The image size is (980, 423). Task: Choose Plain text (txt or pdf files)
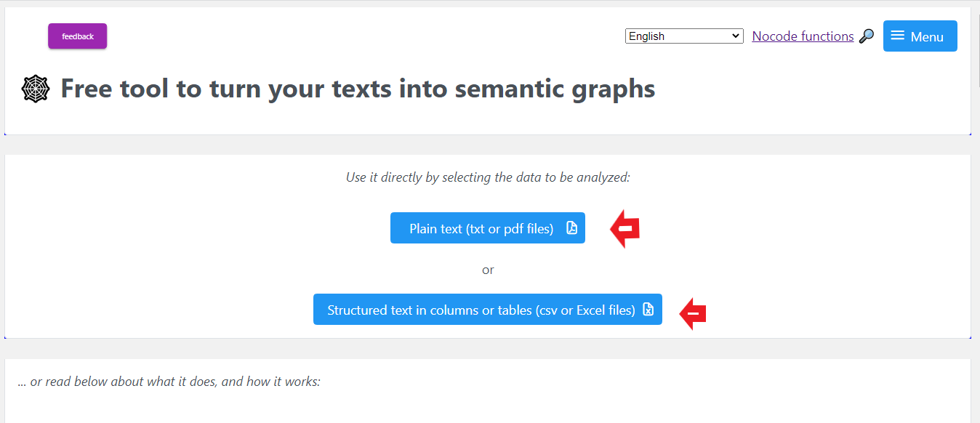[x=481, y=228]
